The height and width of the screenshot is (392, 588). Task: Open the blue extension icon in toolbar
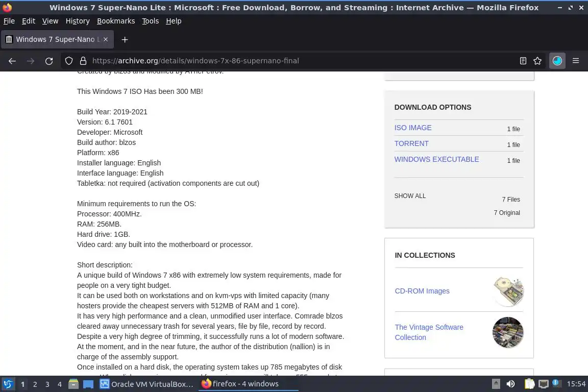coord(557,61)
